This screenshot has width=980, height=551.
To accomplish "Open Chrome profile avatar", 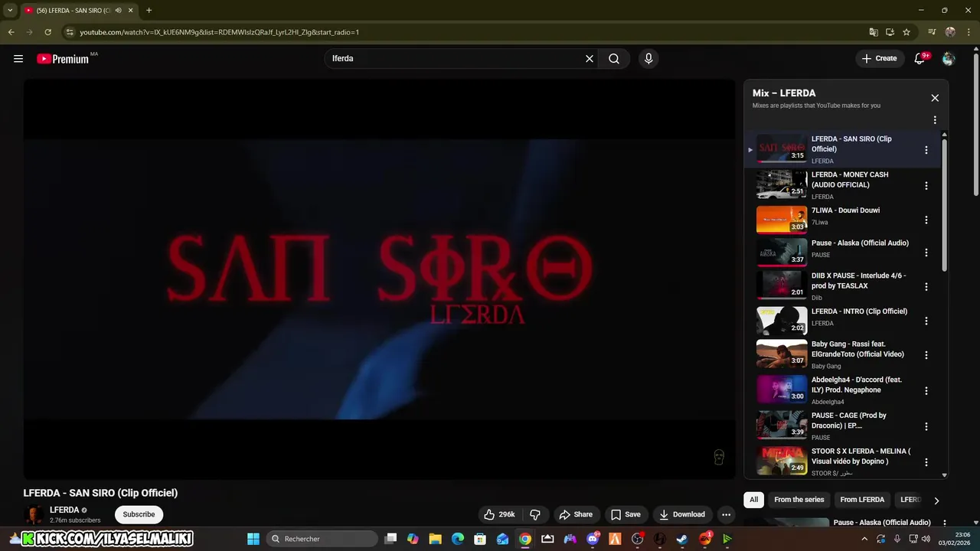I will tap(950, 32).
